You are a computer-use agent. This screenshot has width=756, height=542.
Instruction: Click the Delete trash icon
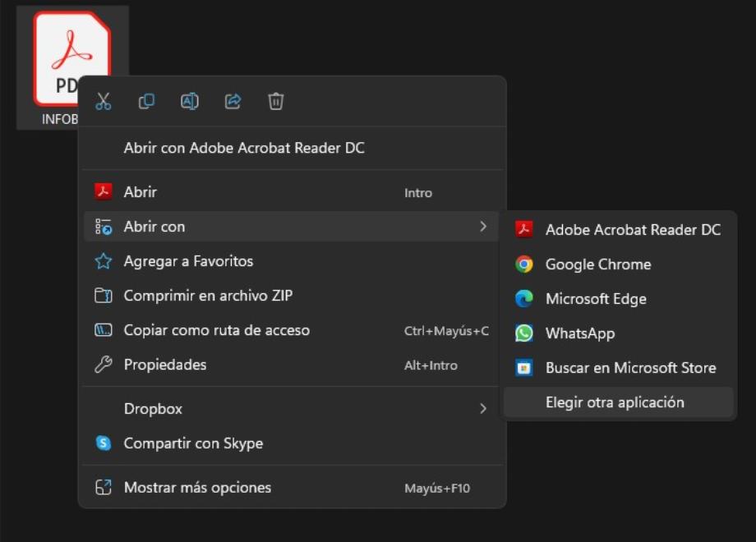276,101
